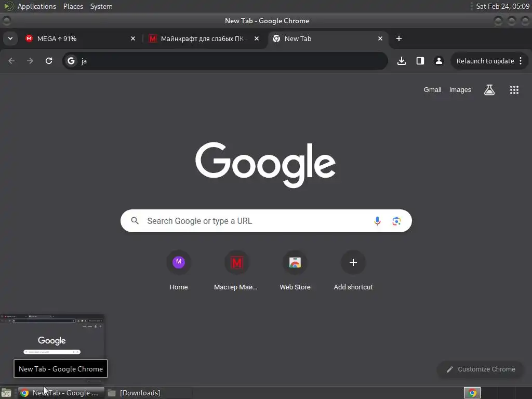Toggle the side panel icon
Viewport: 532px width, 399px height.
420,61
